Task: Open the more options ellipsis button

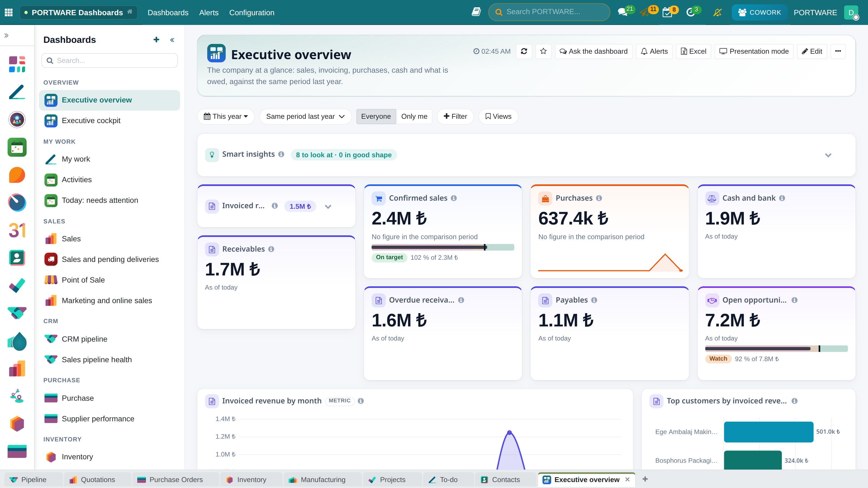Action: [x=838, y=51]
